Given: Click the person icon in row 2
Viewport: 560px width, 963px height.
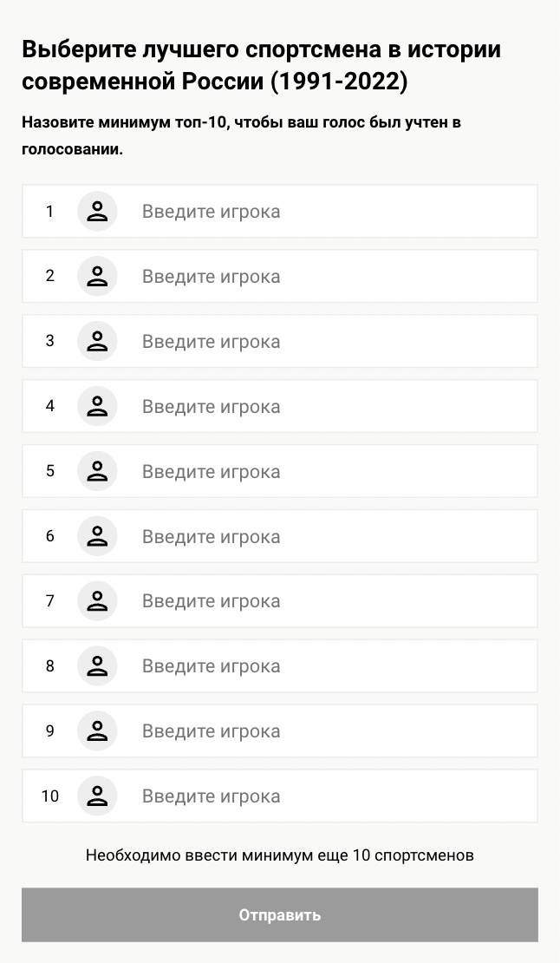Looking at the screenshot, I should (x=97, y=277).
